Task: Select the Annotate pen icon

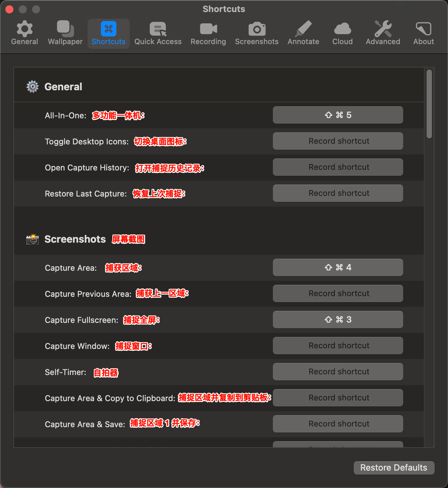Action: (303, 32)
